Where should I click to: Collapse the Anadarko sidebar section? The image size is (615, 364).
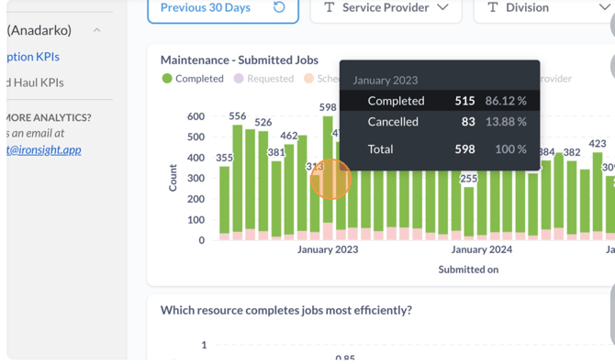click(x=96, y=30)
